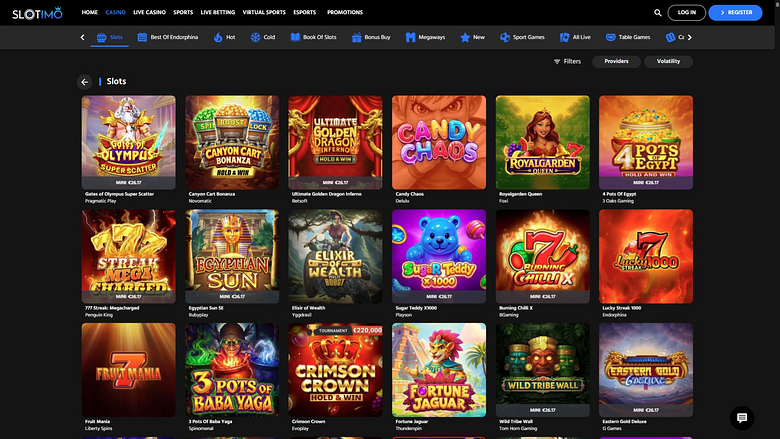
Task: Go back with the Slots arrow button
Action: point(85,82)
